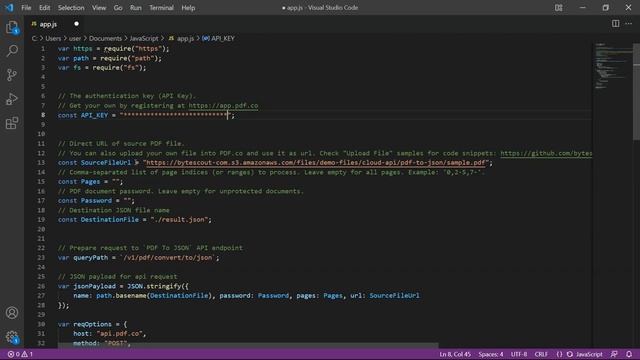This screenshot has height=360, width=640.
Task: Split the editor to the right
Action: tap(615, 24)
